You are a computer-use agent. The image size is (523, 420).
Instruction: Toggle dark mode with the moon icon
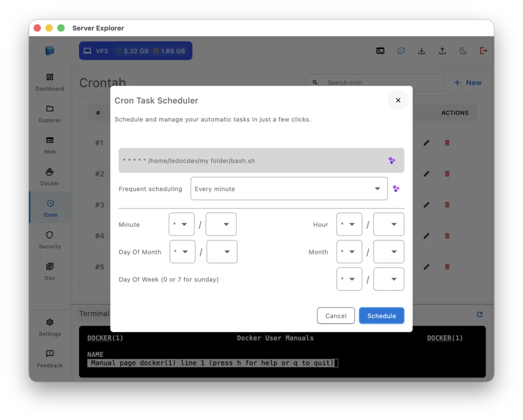coord(463,51)
